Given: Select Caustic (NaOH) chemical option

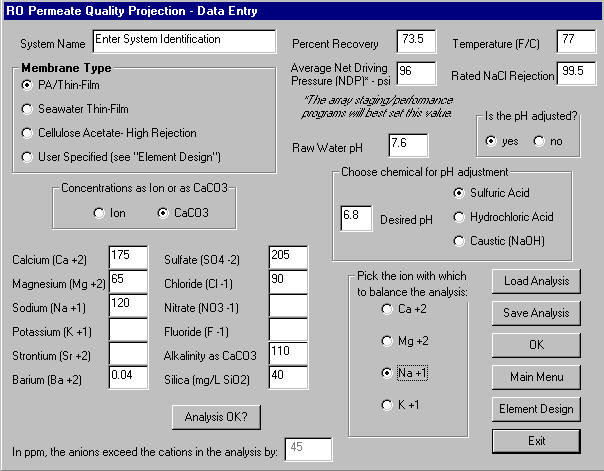Looking at the screenshot, I should coord(459,241).
